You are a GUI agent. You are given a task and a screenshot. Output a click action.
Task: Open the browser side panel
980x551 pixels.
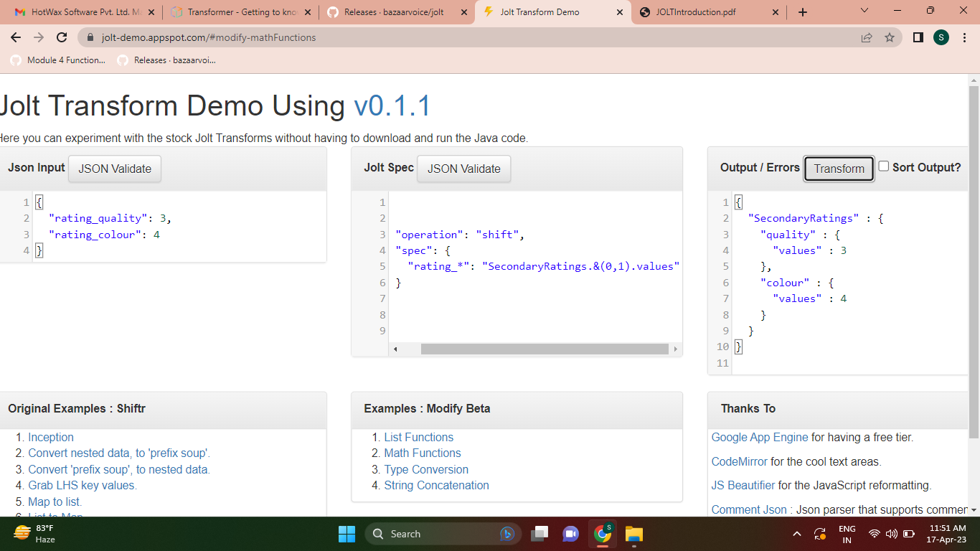click(x=918, y=37)
